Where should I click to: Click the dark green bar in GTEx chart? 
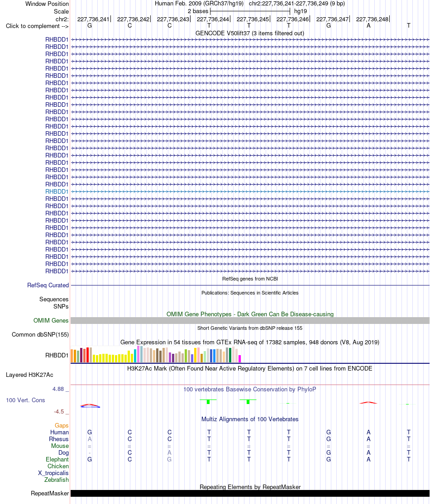coord(230,355)
